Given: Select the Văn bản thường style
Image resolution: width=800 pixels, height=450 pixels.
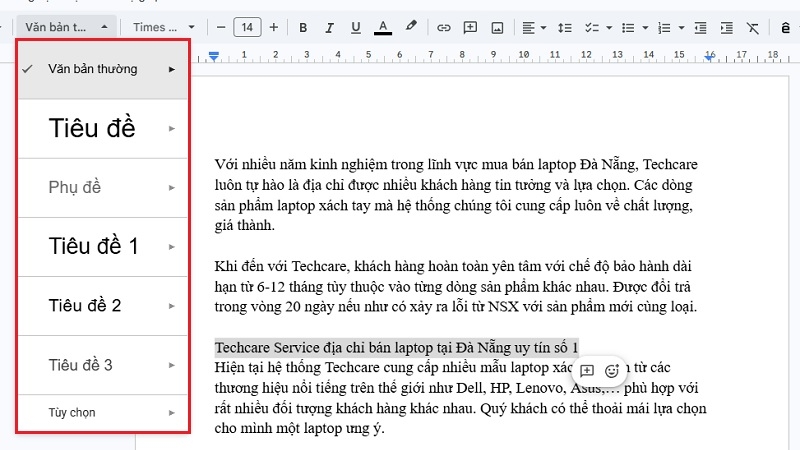Looking at the screenshot, I should click(x=103, y=69).
